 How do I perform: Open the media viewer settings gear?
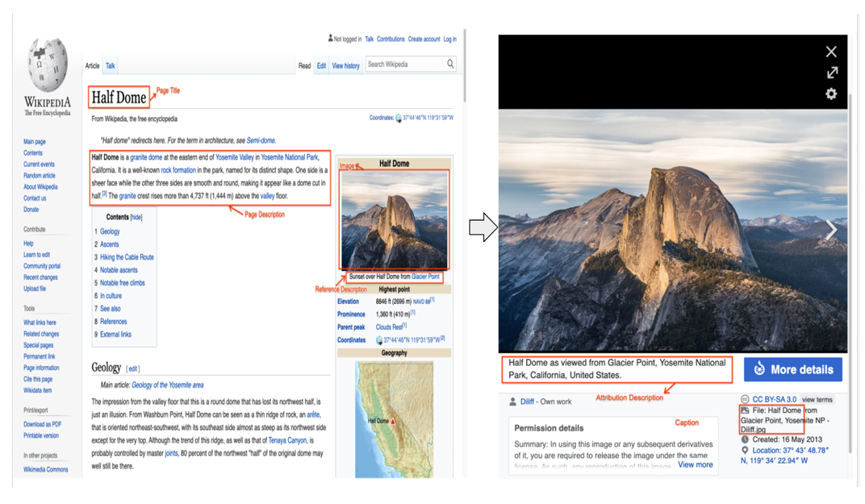(831, 94)
